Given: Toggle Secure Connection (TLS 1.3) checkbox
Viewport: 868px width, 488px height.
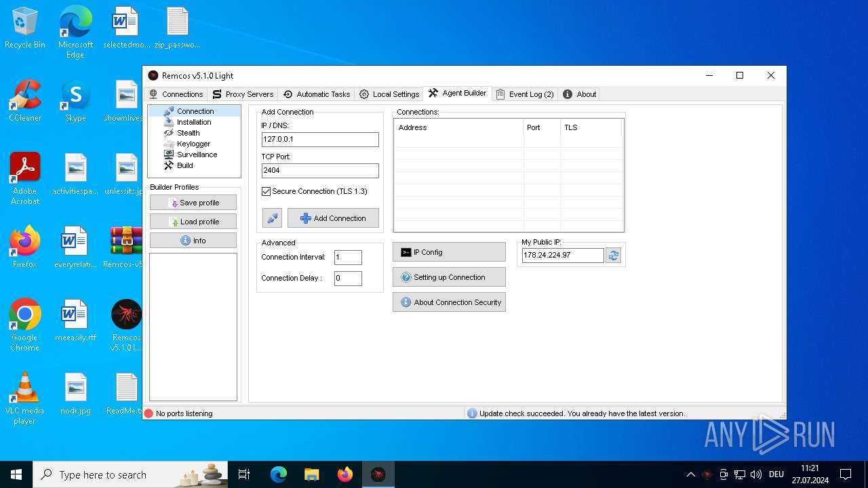Looking at the screenshot, I should (267, 192).
